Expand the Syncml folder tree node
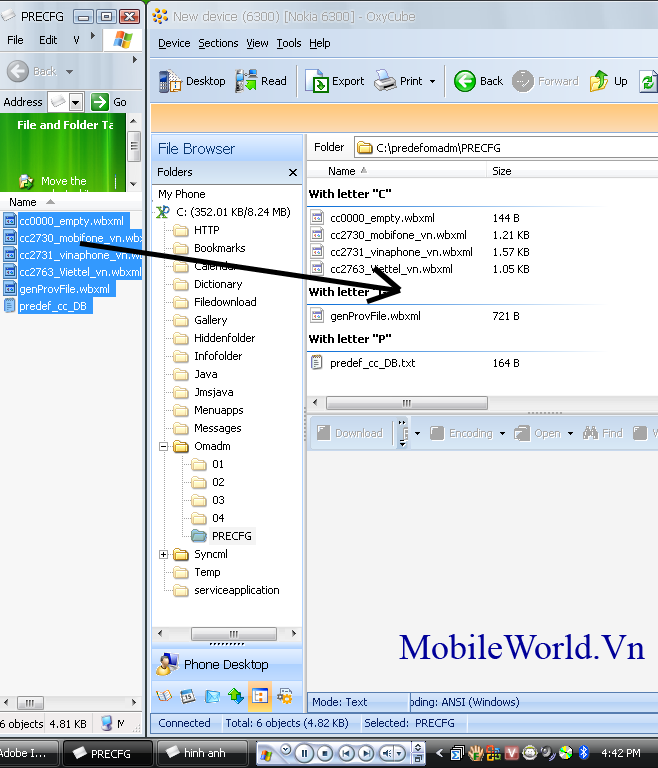 (164, 554)
